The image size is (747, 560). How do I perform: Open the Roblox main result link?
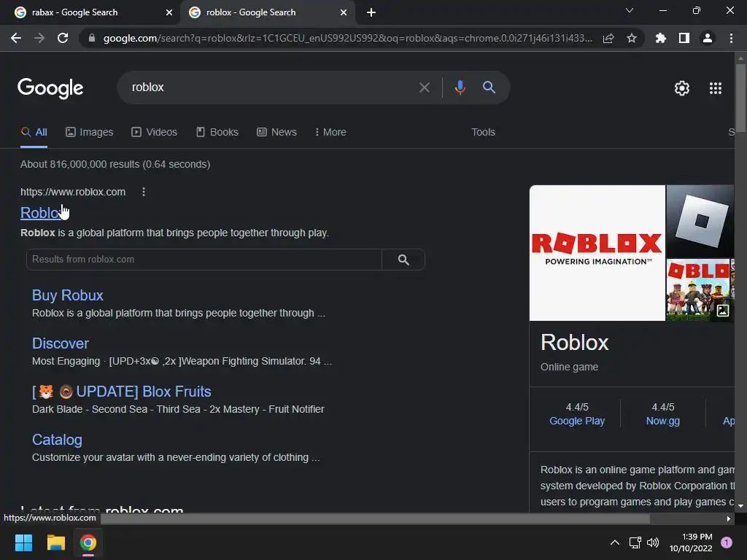coord(41,213)
